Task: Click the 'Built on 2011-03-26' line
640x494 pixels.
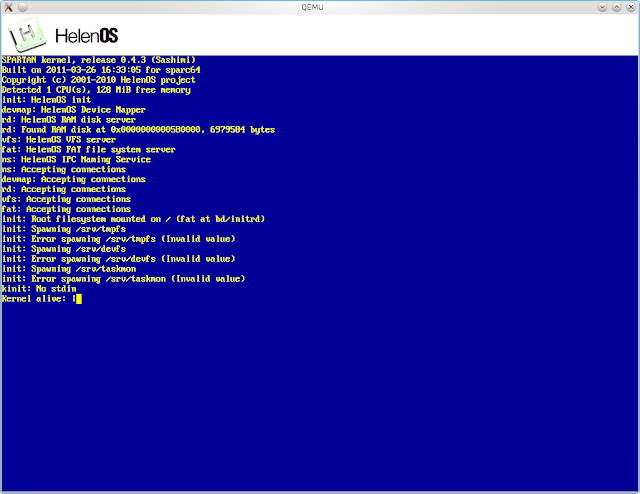Action: [x=101, y=70]
